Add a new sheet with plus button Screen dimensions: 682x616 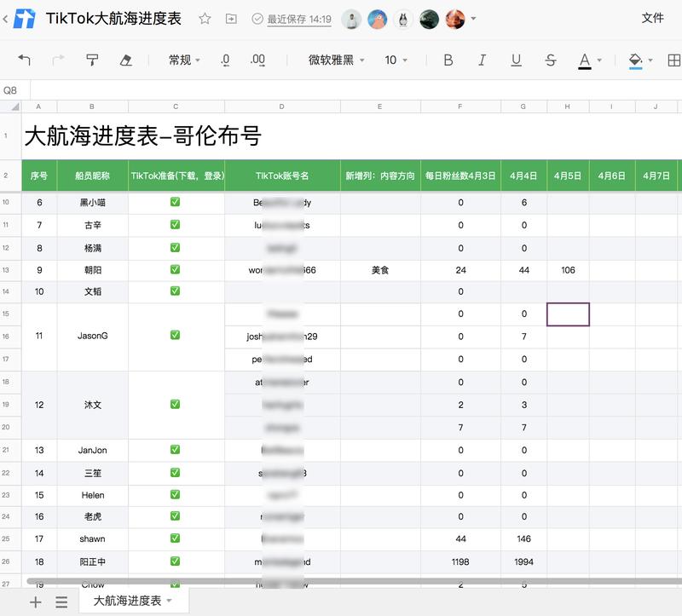(35, 602)
